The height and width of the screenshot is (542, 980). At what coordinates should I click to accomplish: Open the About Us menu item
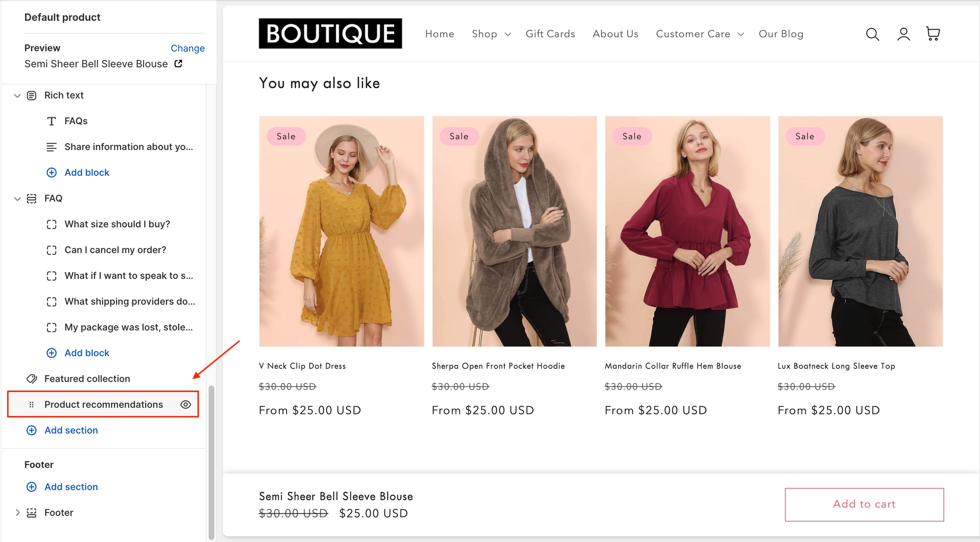[x=615, y=34]
